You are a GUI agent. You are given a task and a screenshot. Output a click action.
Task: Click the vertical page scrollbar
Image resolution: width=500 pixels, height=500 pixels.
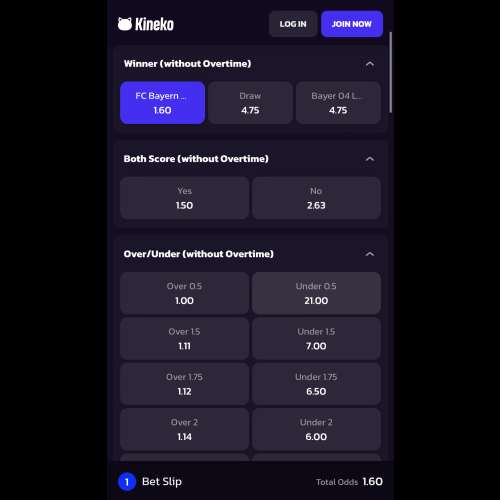pos(390,72)
